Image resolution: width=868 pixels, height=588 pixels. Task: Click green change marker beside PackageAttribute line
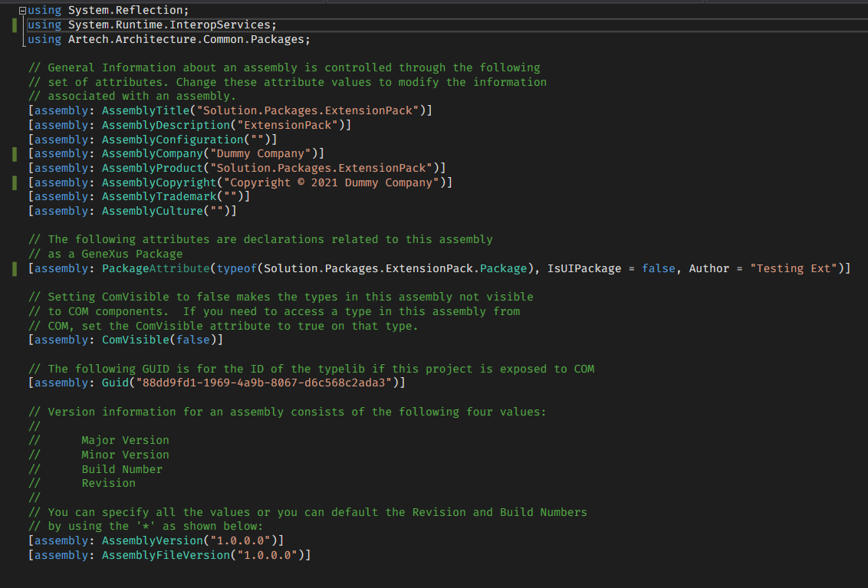(15, 268)
